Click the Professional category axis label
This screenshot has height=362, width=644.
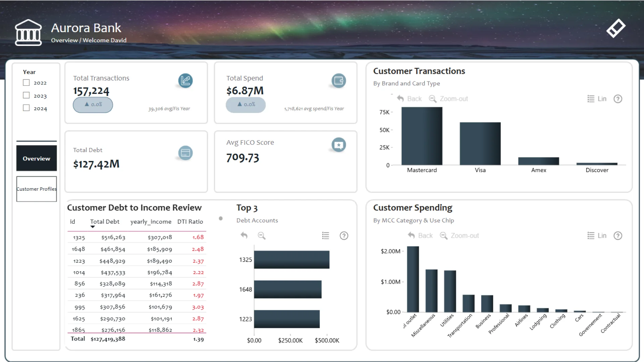click(x=499, y=324)
